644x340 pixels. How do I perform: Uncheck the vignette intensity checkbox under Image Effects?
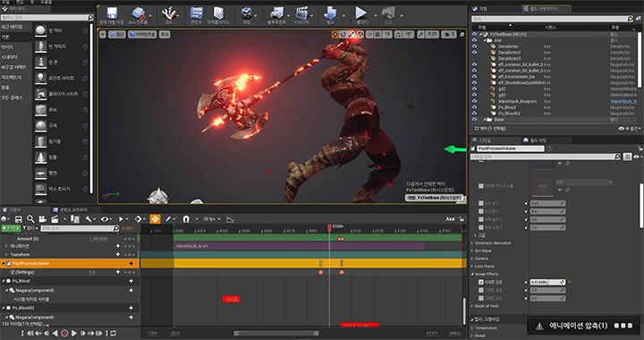[481, 282]
